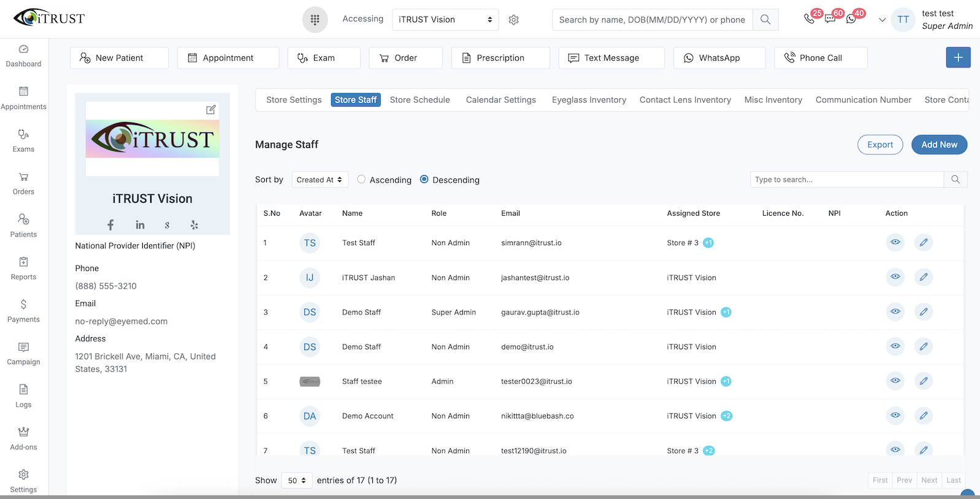Image resolution: width=980 pixels, height=499 pixels.
Task: Expand +2 stores badge for test12190 row
Action: (709, 451)
